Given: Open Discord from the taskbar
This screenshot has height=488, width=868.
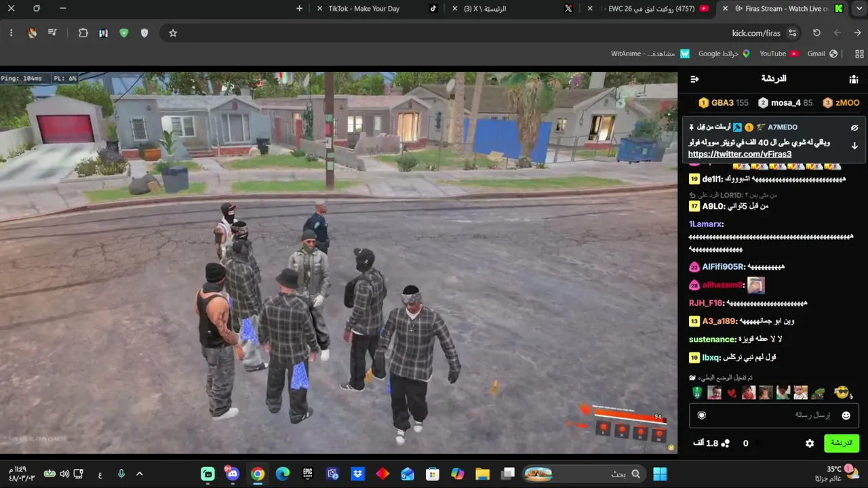Looking at the screenshot, I should (x=233, y=474).
